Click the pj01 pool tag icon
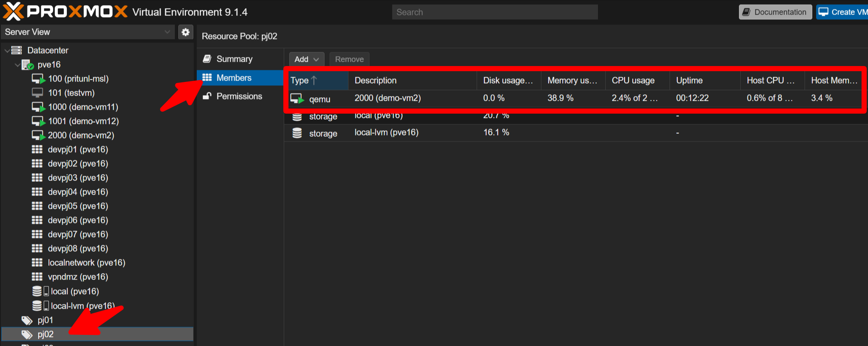Image resolution: width=868 pixels, height=346 pixels. pos(27,320)
